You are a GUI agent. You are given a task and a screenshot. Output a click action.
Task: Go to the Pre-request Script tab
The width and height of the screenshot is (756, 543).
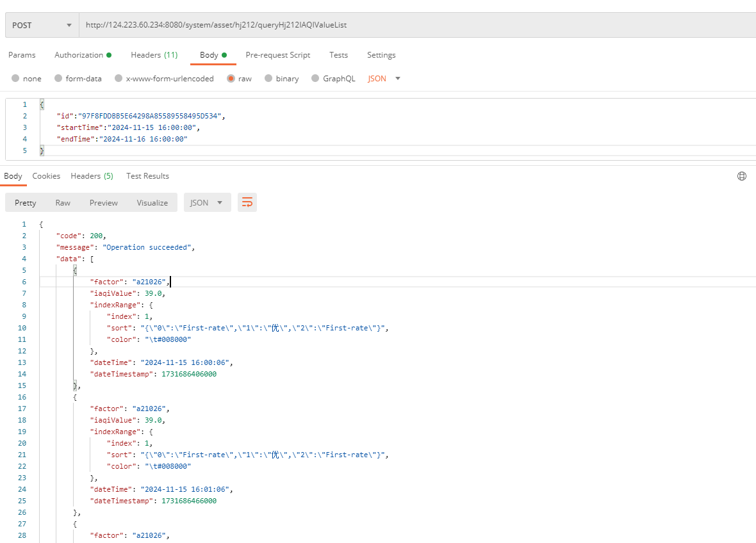pyautogui.click(x=277, y=55)
